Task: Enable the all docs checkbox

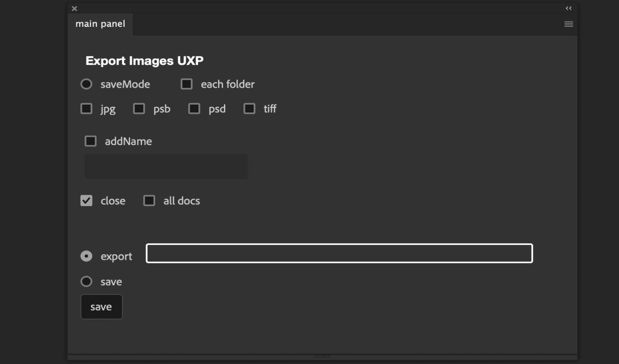Action: coord(149,200)
